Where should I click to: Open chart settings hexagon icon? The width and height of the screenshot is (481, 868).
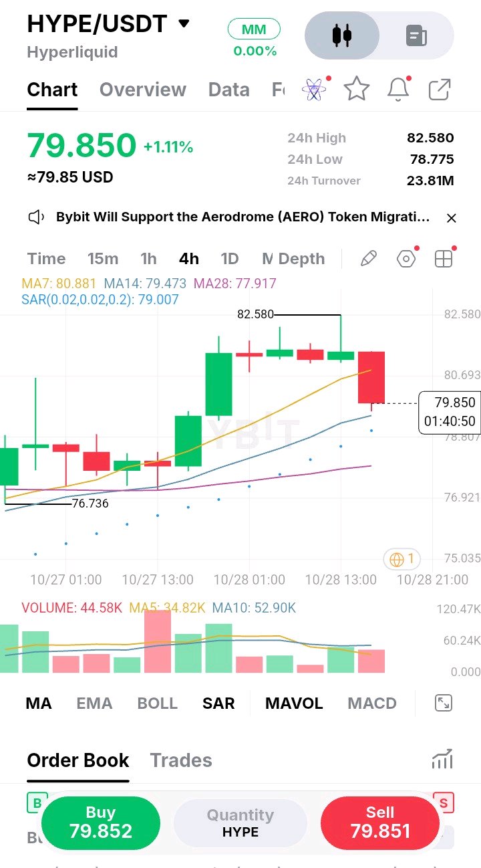tap(406, 259)
